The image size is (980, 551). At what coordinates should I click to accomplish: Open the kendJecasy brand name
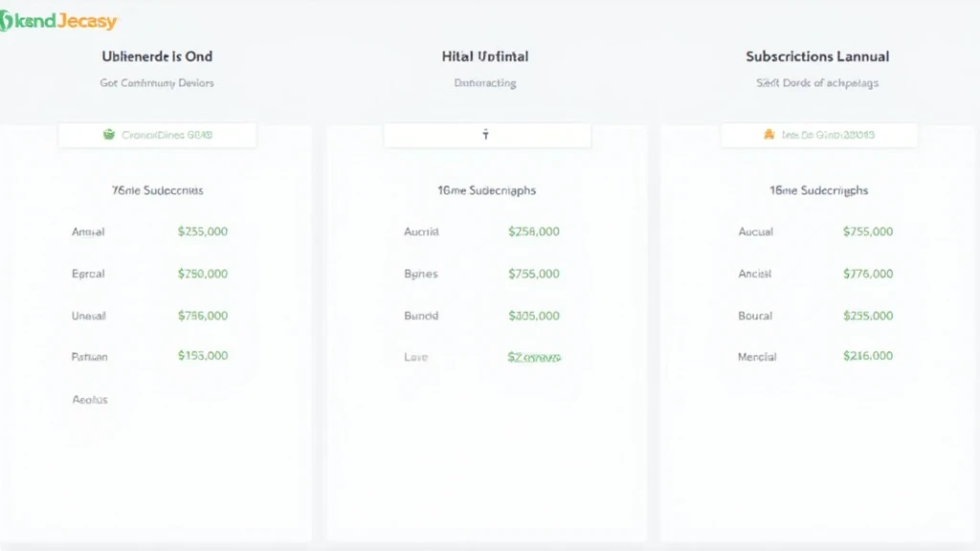click(x=65, y=21)
